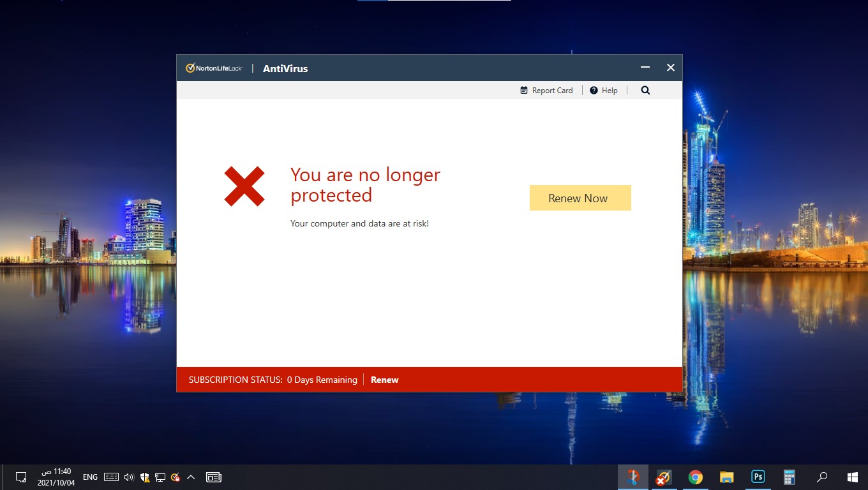Click the Renew link in status bar
The image size is (868, 490).
click(x=385, y=380)
